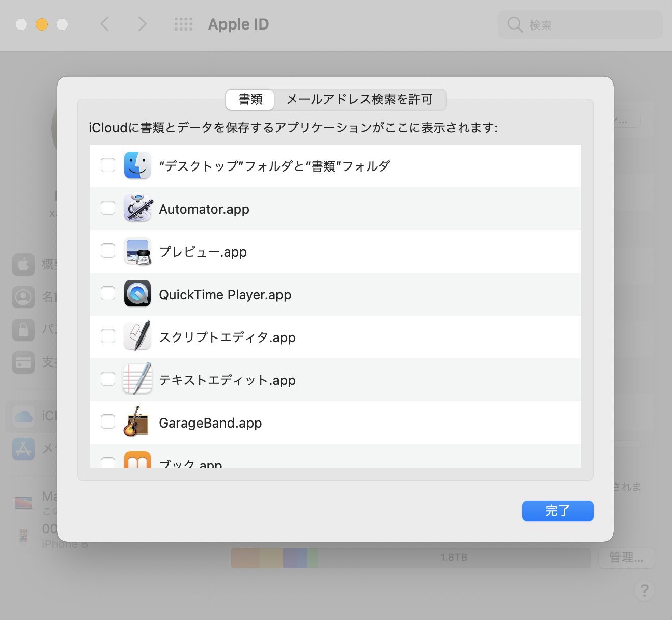The width and height of the screenshot is (672, 620).
Task: Click the App Store sidebar icon
Action: (23, 449)
